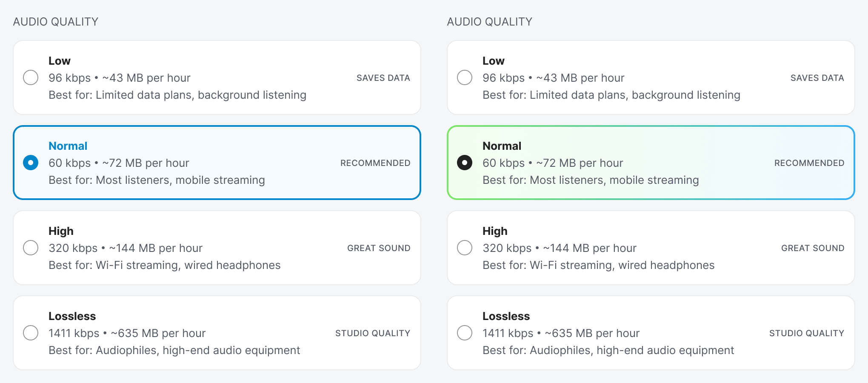Pick the Lossless radio button in left panel
This screenshot has width=868, height=383.
click(31, 333)
